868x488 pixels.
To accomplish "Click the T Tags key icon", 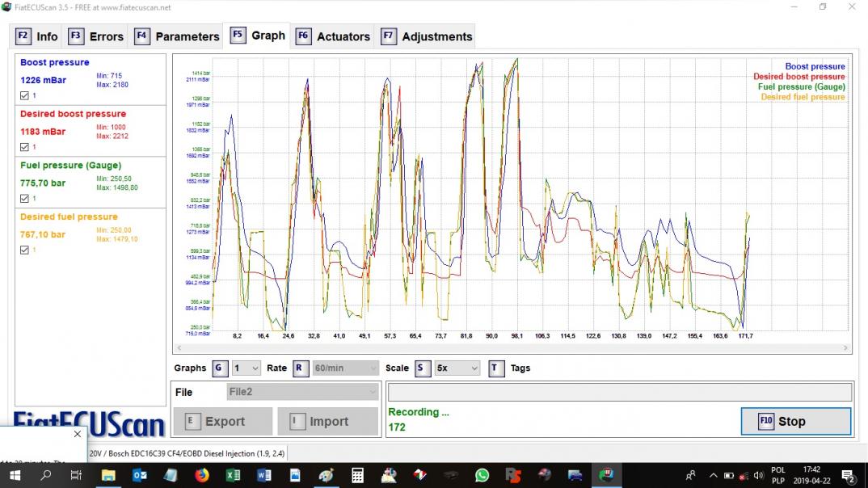I will click(x=496, y=368).
